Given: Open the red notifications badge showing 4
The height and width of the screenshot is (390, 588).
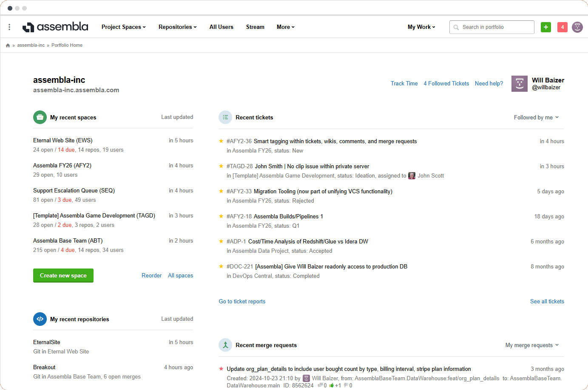Looking at the screenshot, I should [562, 27].
